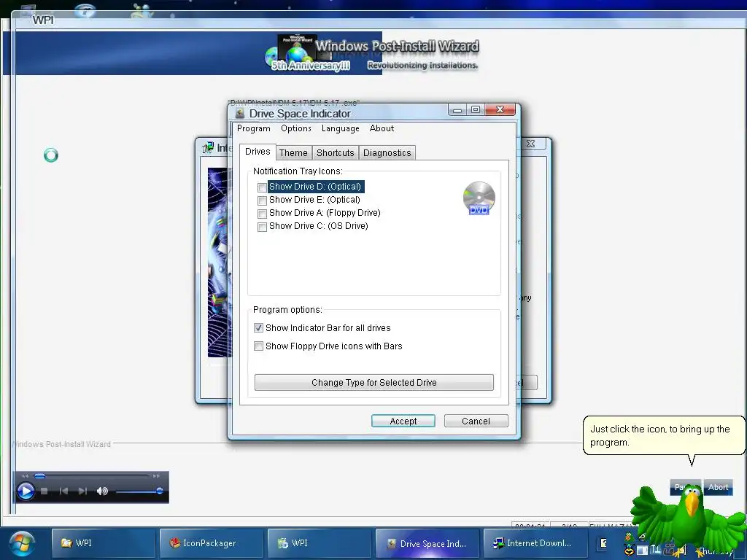Click the media player seek slider handle
This screenshot has height=560, width=747.
pyautogui.click(x=40, y=475)
